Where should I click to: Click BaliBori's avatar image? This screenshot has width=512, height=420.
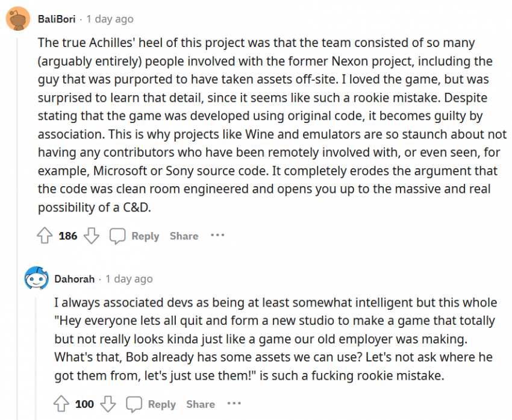coord(19,19)
